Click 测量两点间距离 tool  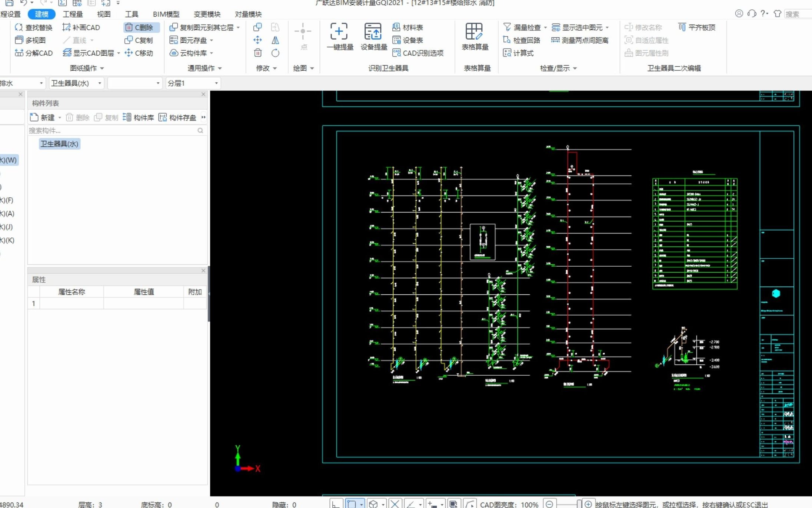pyautogui.click(x=580, y=40)
